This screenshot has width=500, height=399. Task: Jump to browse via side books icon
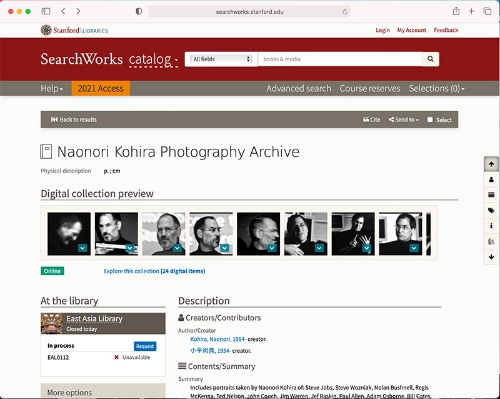(x=491, y=241)
